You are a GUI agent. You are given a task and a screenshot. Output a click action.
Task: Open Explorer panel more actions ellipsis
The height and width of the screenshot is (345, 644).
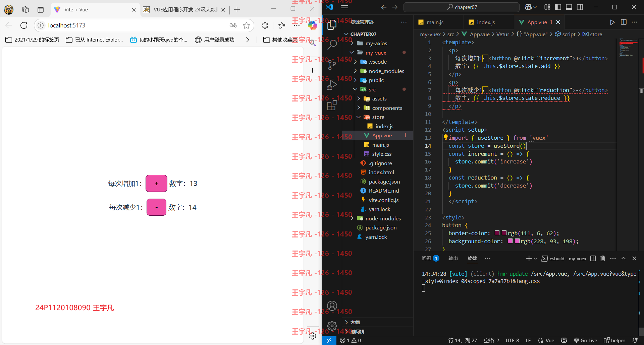pyautogui.click(x=404, y=22)
